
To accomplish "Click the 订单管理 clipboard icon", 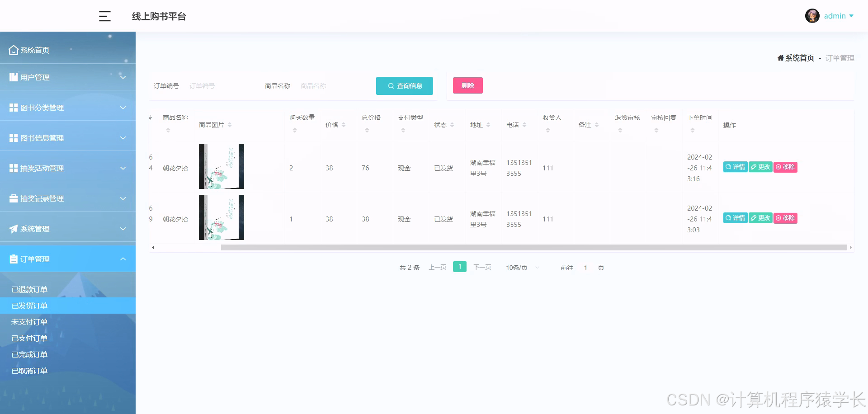I will click(x=14, y=259).
